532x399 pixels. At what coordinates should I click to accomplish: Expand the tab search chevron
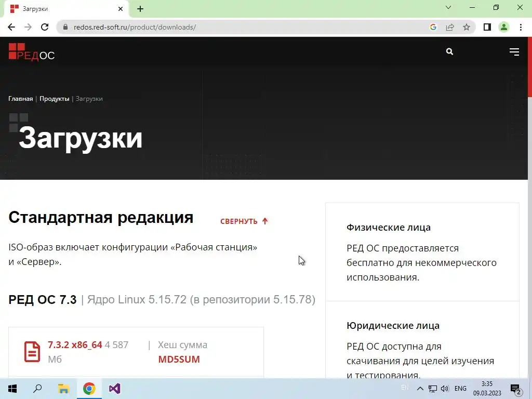[448, 7]
